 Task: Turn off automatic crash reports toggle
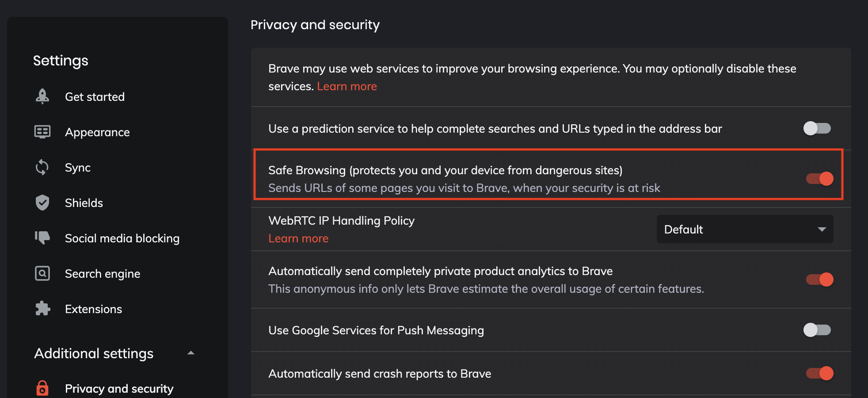819,373
